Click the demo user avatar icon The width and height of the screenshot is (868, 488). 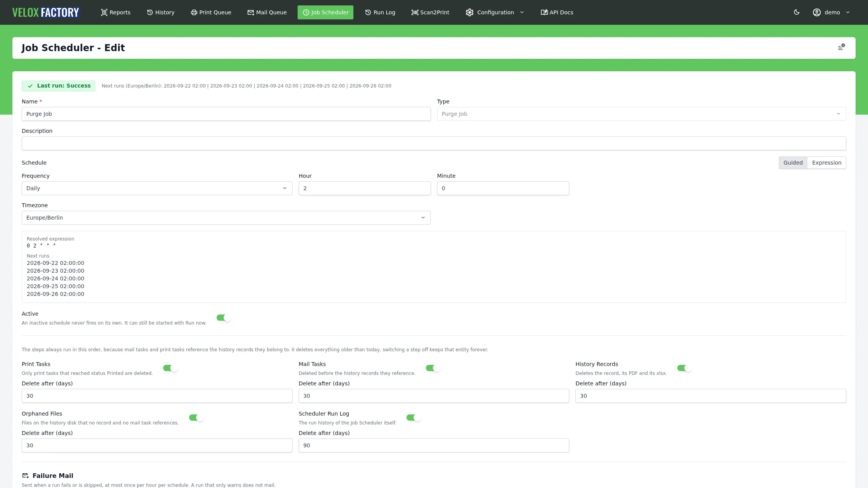(817, 12)
